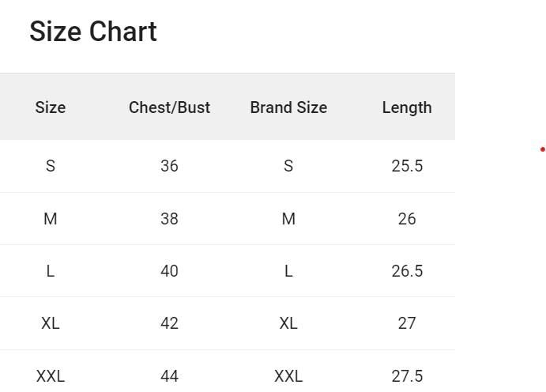This screenshot has height=392, width=546.
Task: Click the length value 27 cell
Action: [x=407, y=323]
